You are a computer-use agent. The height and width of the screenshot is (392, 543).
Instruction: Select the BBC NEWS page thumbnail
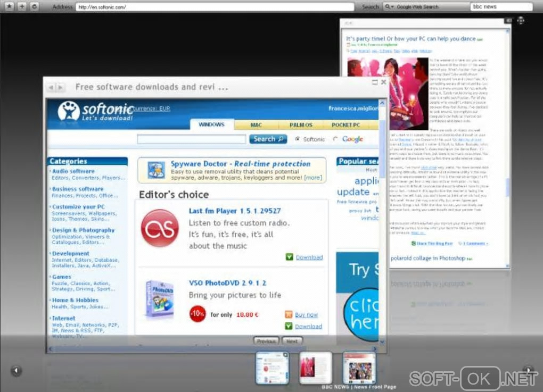(359, 368)
